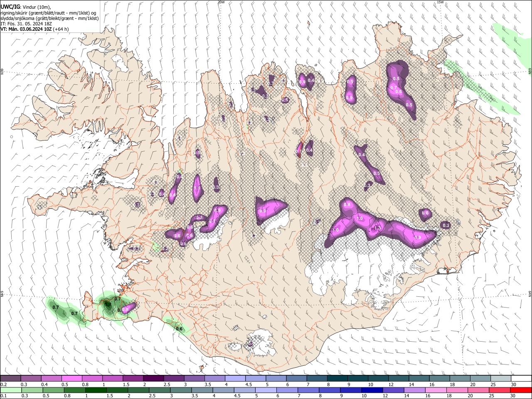Click the '30' label under the top legend row
The height and width of the screenshot is (399, 532).
[513, 384]
